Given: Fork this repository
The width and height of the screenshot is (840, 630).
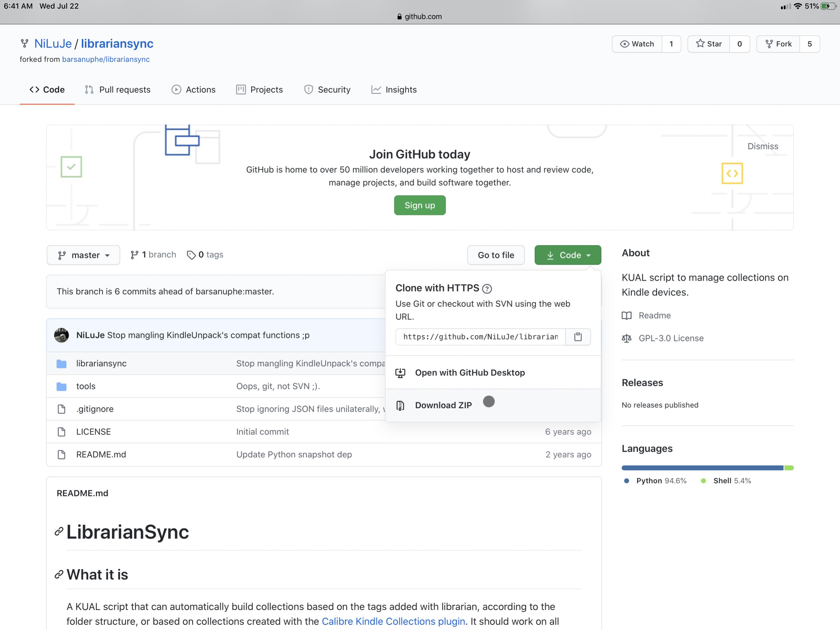Looking at the screenshot, I should [x=778, y=44].
